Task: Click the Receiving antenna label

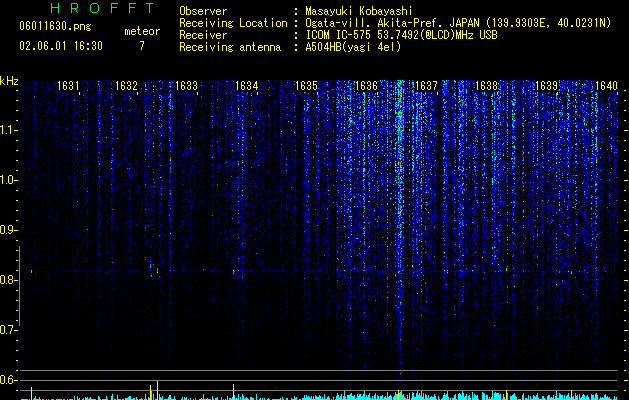Action: point(230,47)
